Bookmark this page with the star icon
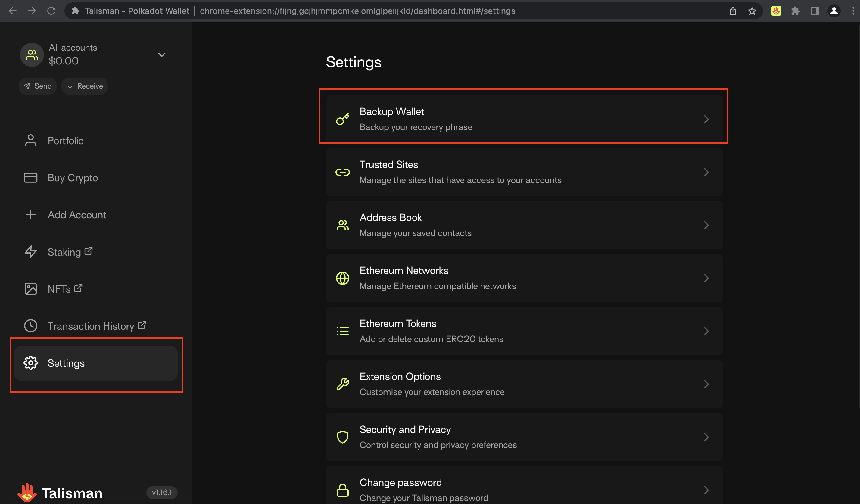The image size is (860, 504). [x=752, y=11]
